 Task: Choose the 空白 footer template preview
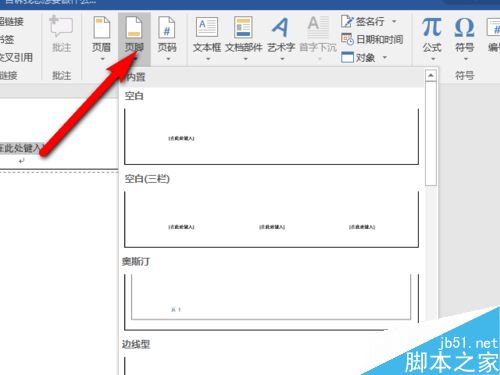pyautogui.click(x=271, y=136)
